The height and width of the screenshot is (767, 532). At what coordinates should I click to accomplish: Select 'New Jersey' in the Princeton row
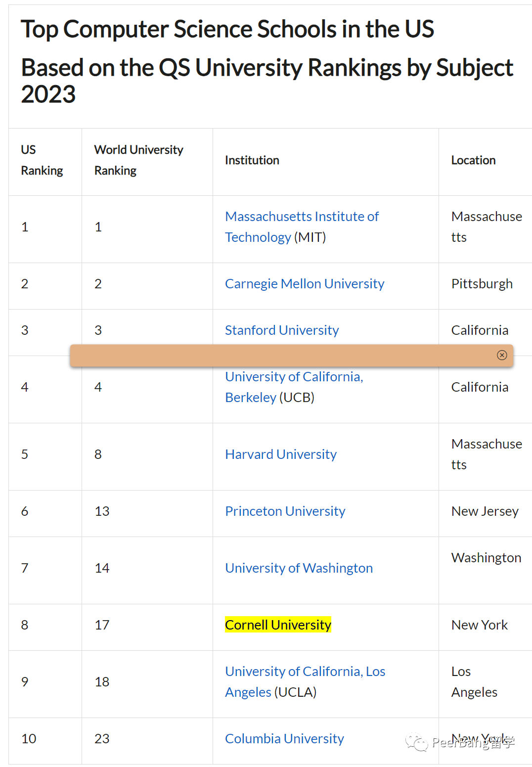[485, 511]
